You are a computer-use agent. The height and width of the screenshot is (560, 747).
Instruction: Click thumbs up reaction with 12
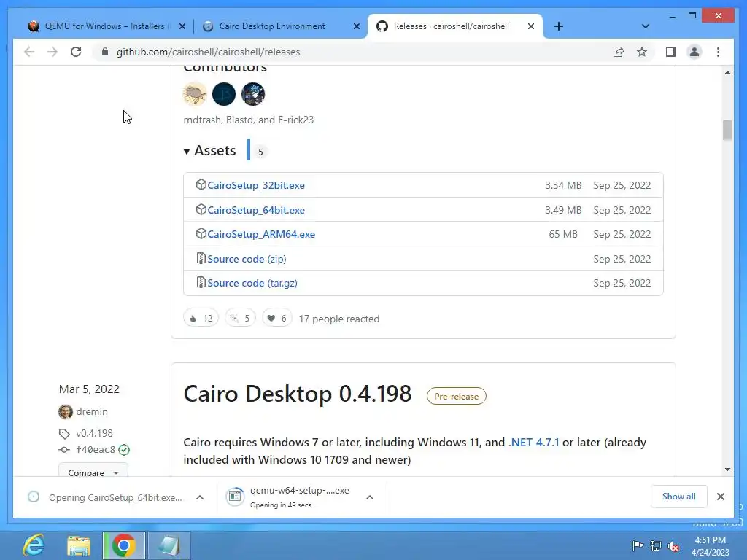pyautogui.click(x=201, y=318)
